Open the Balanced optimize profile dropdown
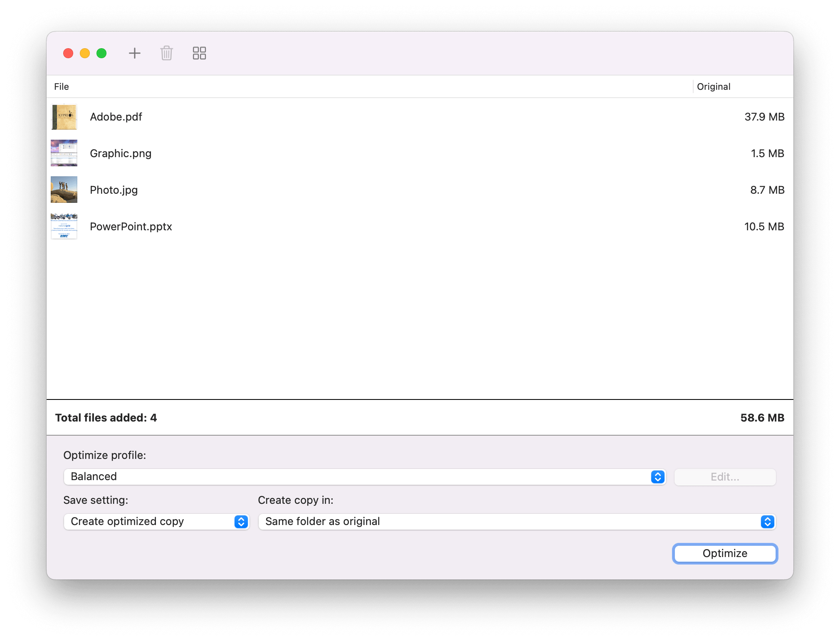 (x=364, y=477)
